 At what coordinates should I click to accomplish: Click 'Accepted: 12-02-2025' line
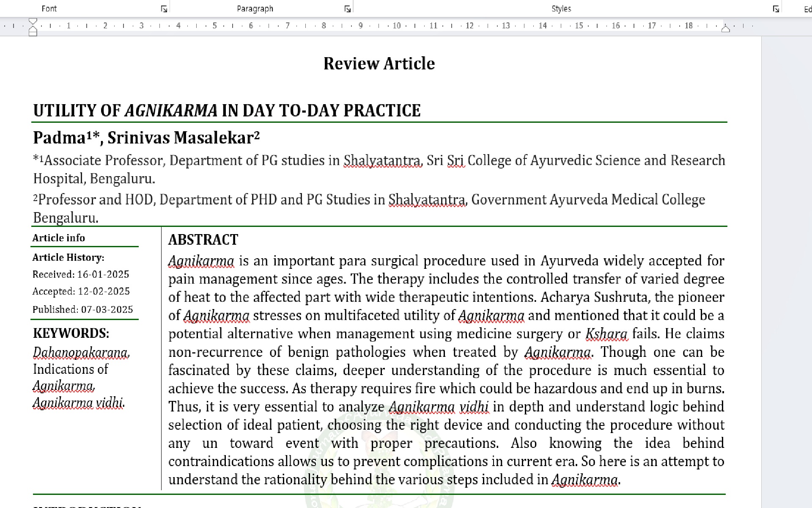(x=81, y=291)
